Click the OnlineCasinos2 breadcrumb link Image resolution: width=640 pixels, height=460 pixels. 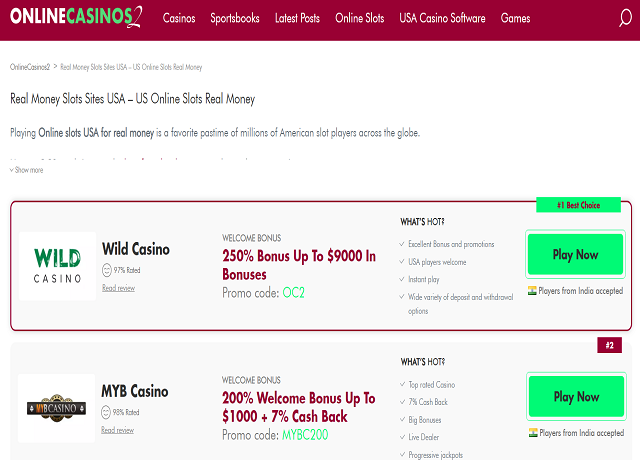pyautogui.click(x=30, y=67)
